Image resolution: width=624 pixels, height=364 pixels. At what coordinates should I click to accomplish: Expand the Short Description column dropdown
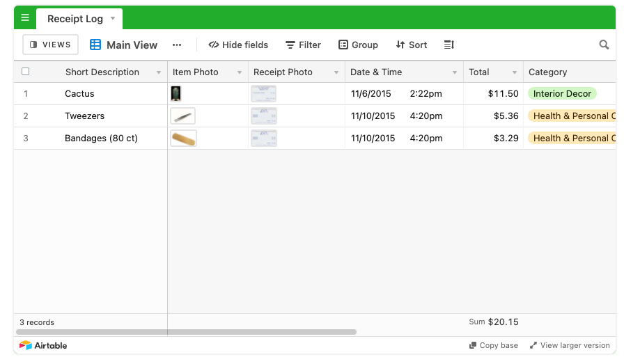point(159,72)
